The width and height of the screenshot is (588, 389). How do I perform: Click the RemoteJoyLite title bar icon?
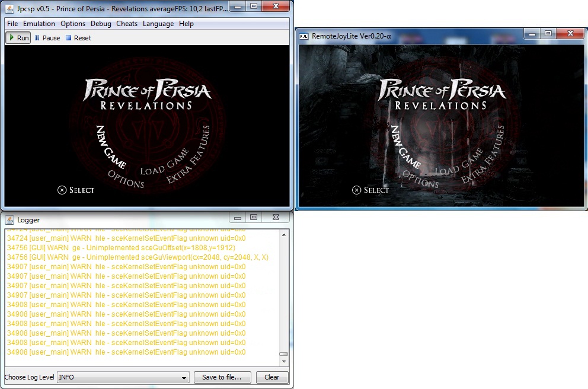pos(303,36)
